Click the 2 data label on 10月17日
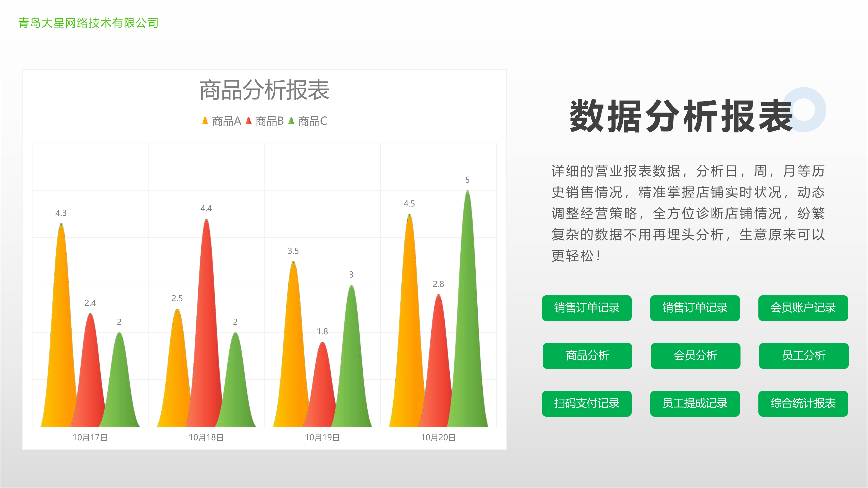The height and width of the screenshot is (488, 868). pyautogui.click(x=119, y=322)
